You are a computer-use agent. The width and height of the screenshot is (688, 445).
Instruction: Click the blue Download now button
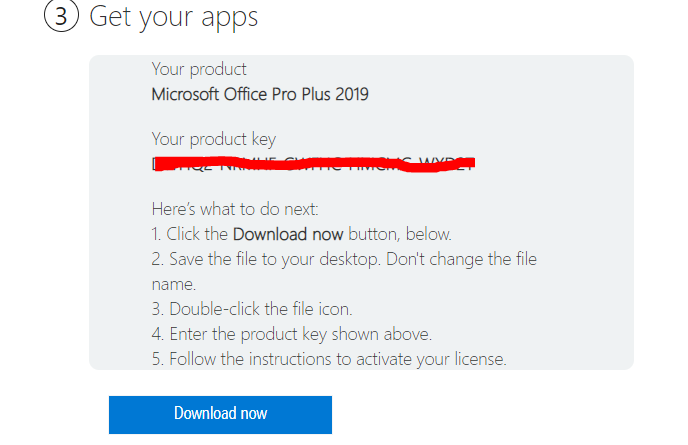point(220,414)
